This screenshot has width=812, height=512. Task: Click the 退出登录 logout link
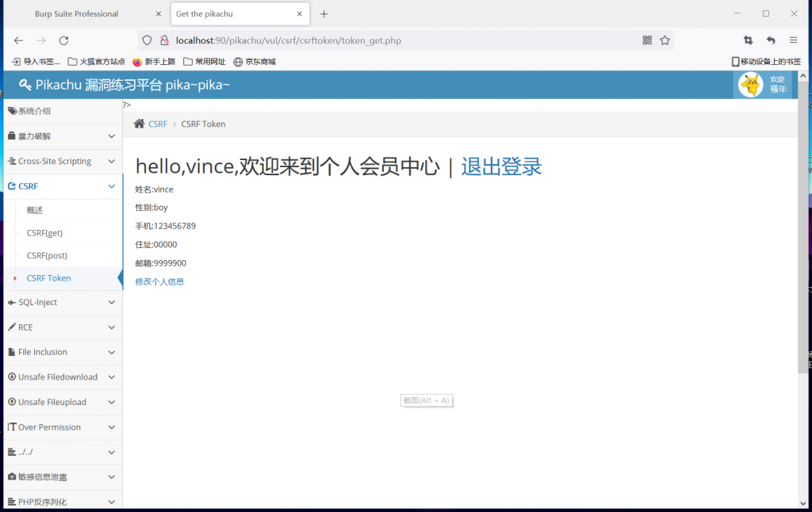501,166
